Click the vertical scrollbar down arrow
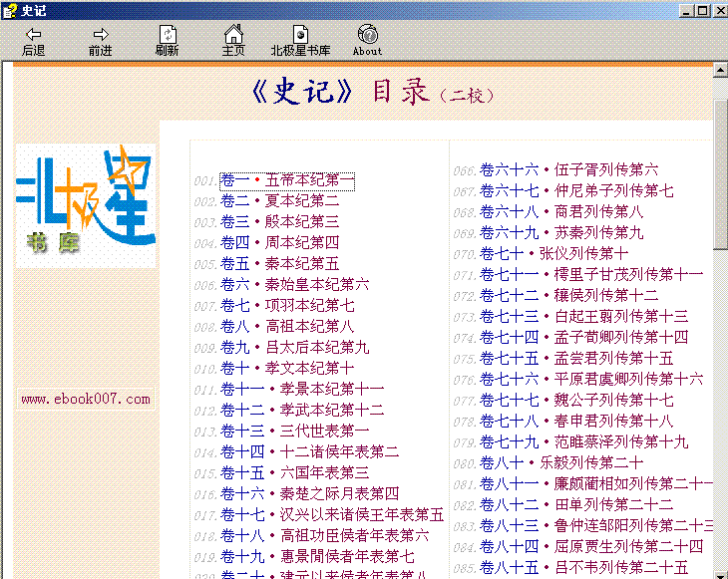Screen dimensions: 728x579 [x=720, y=574]
